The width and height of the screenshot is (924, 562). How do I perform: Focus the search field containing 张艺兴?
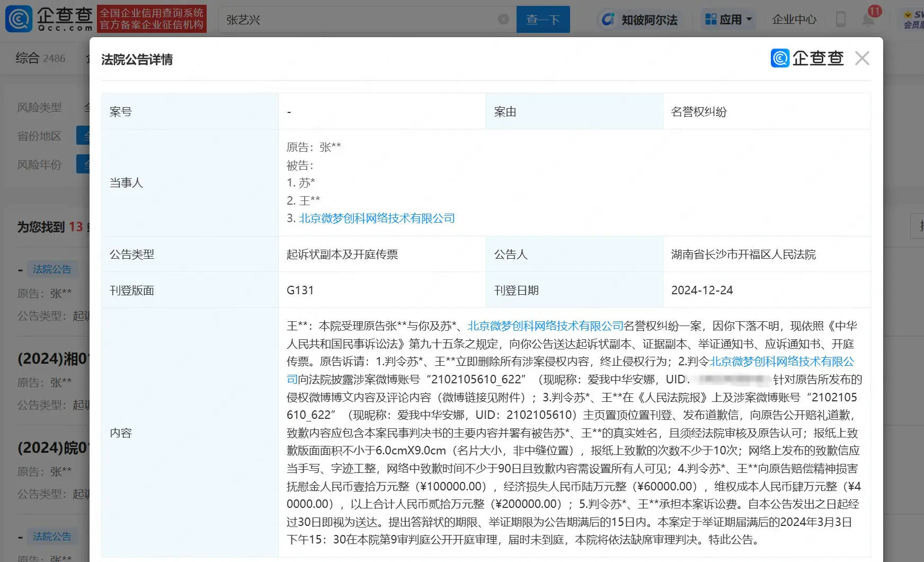coord(360,20)
